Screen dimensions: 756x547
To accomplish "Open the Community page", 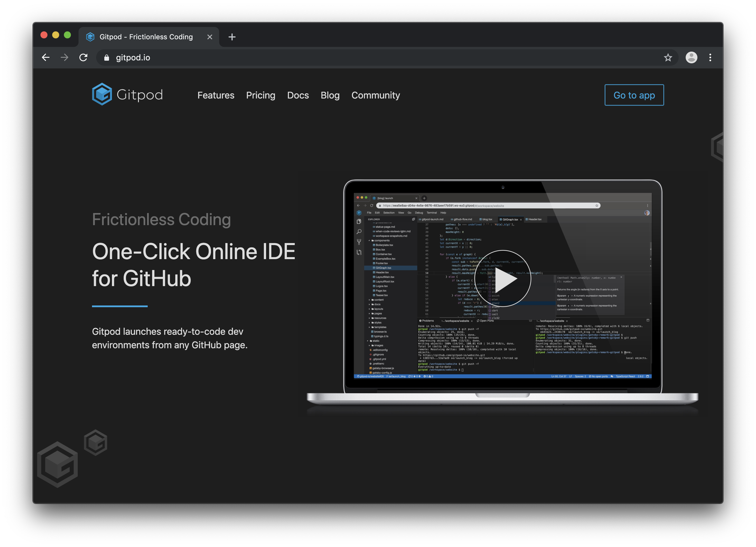I will pos(376,95).
